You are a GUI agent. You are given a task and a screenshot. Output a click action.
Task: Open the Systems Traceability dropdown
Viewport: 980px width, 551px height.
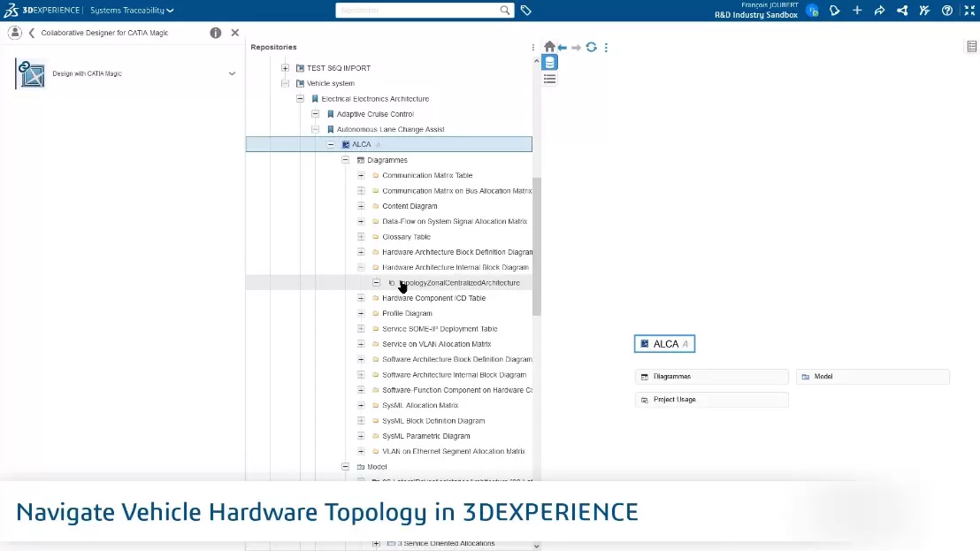tap(132, 11)
